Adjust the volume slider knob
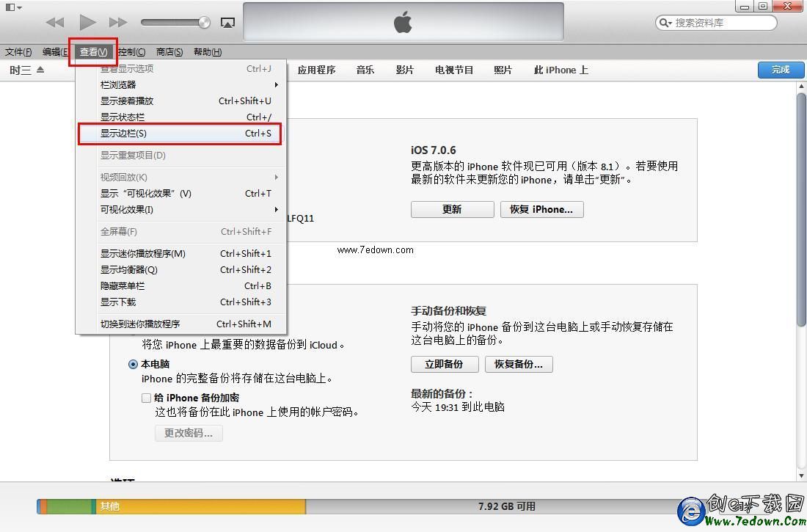This screenshot has height=532, width=807. 204,23
